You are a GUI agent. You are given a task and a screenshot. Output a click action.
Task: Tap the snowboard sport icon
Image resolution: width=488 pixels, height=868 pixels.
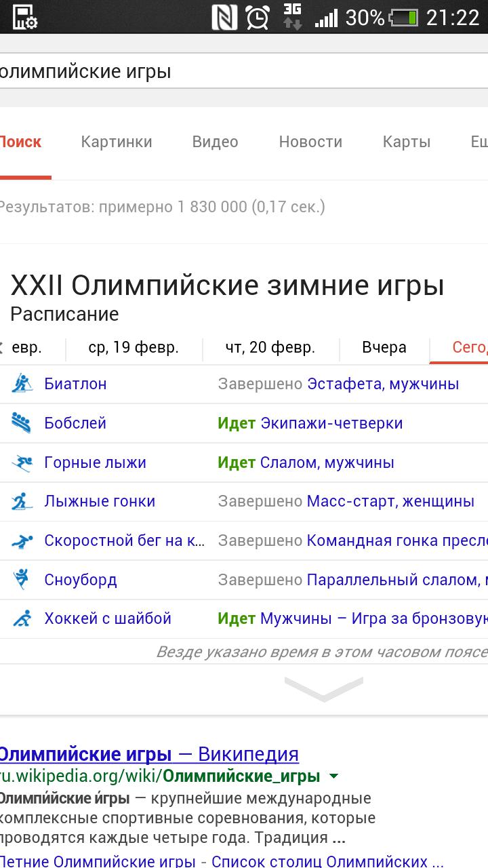coord(22,580)
